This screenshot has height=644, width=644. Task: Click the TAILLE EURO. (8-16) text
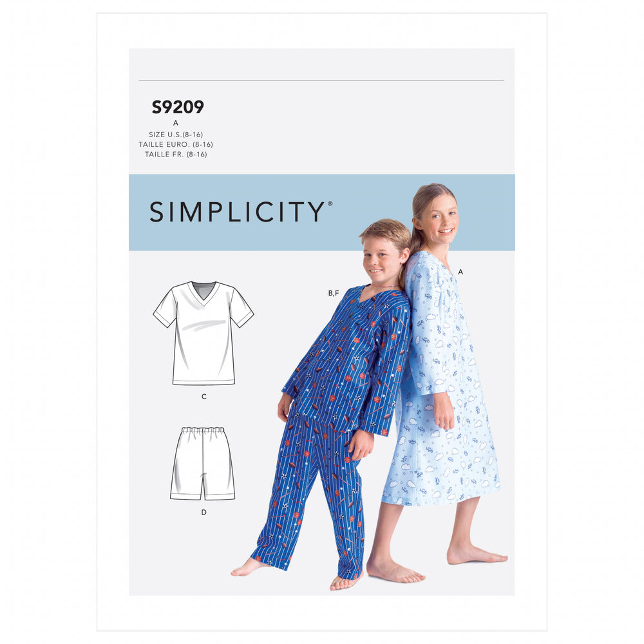[176, 144]
